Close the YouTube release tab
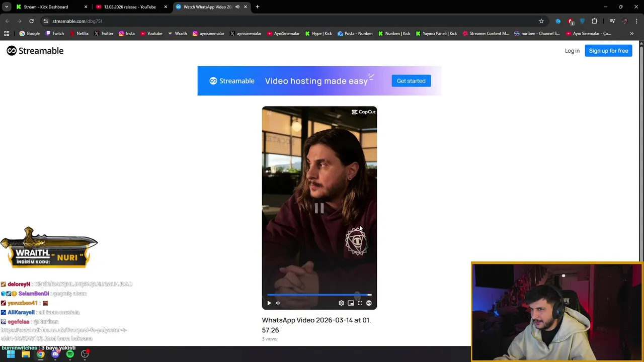Screen dimensions: 644x362 166,7
